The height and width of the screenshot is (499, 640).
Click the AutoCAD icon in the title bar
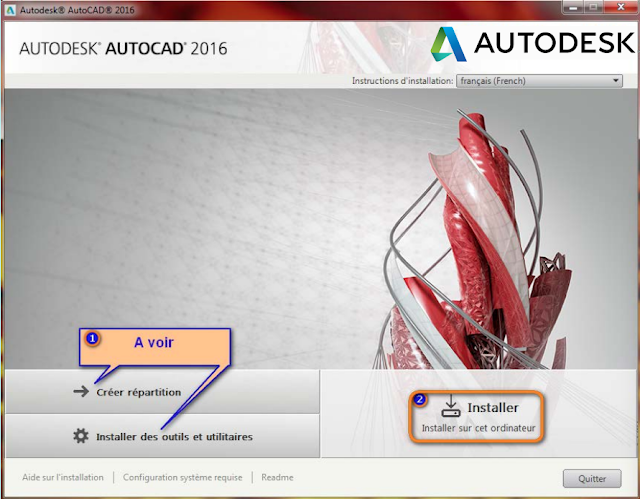(10, 10)
